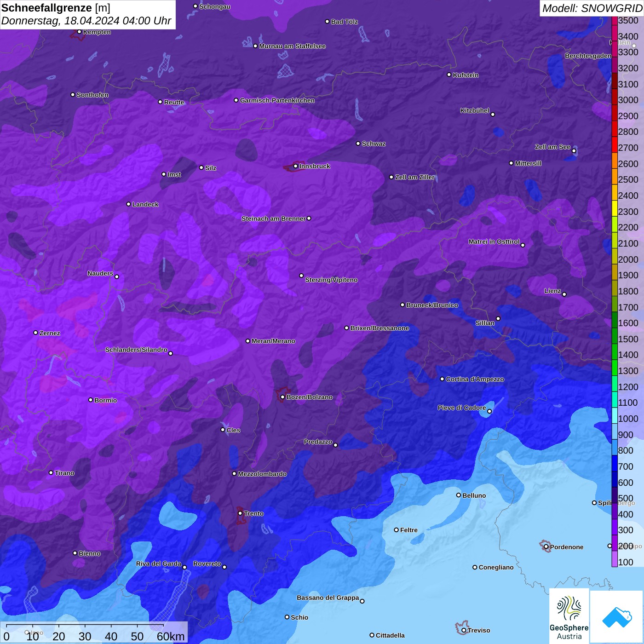Click the Garmisch-Partenkirchen label

point(277,100)
